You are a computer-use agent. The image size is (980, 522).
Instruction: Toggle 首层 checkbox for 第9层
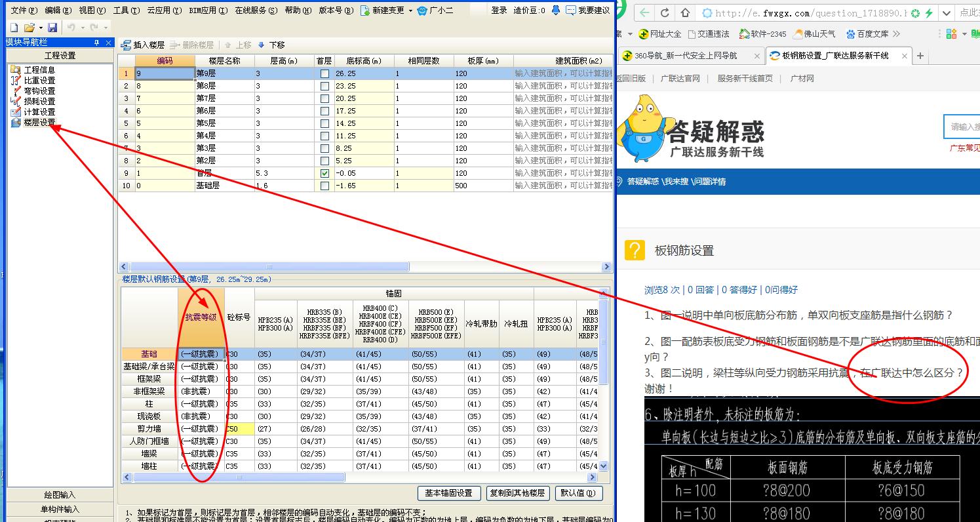[x=324, y=73]
